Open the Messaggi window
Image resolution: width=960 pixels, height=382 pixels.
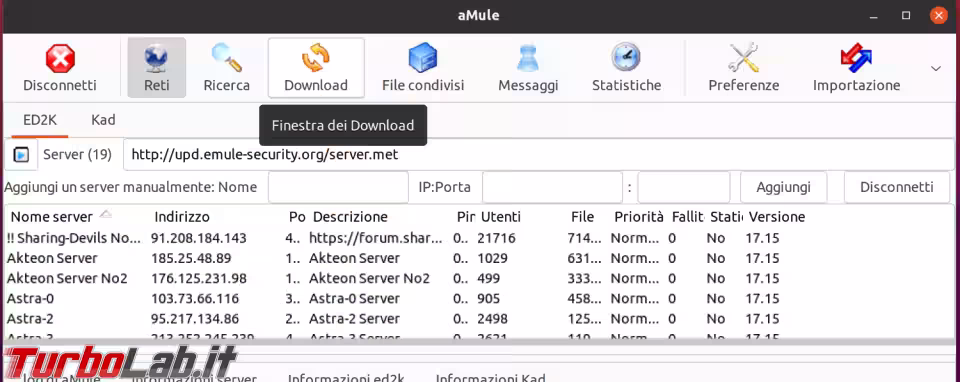528,68
